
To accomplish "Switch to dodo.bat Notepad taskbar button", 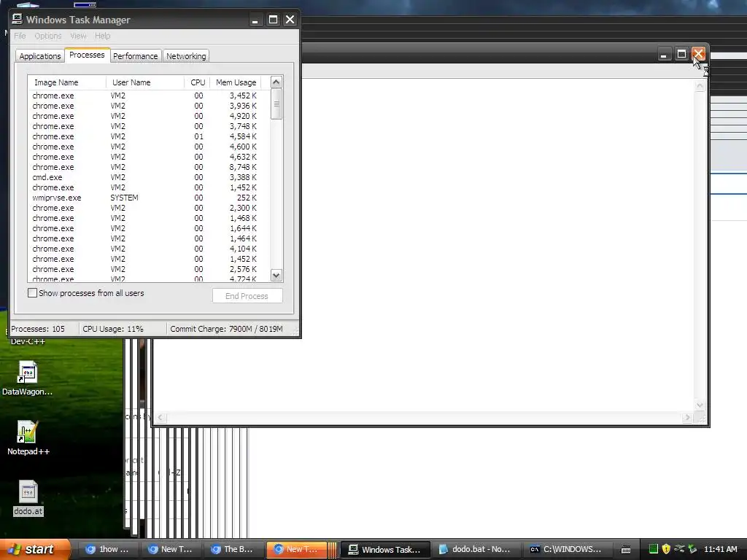I will pyautogui.click(x=474, y=549).
